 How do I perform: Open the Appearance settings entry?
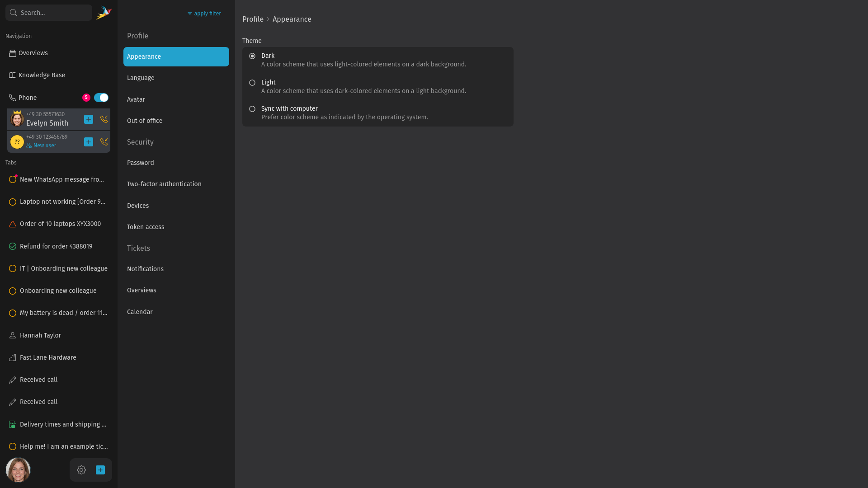click(176, 56)
